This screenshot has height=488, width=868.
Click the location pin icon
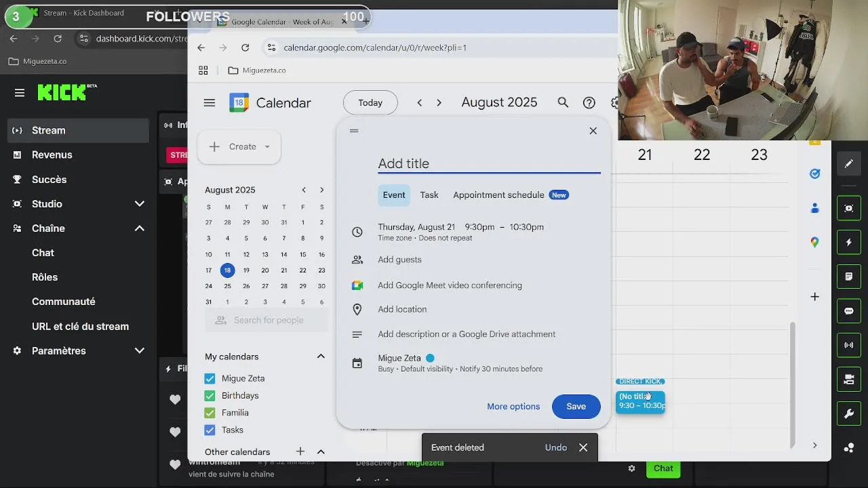click(x=357, y=309)
